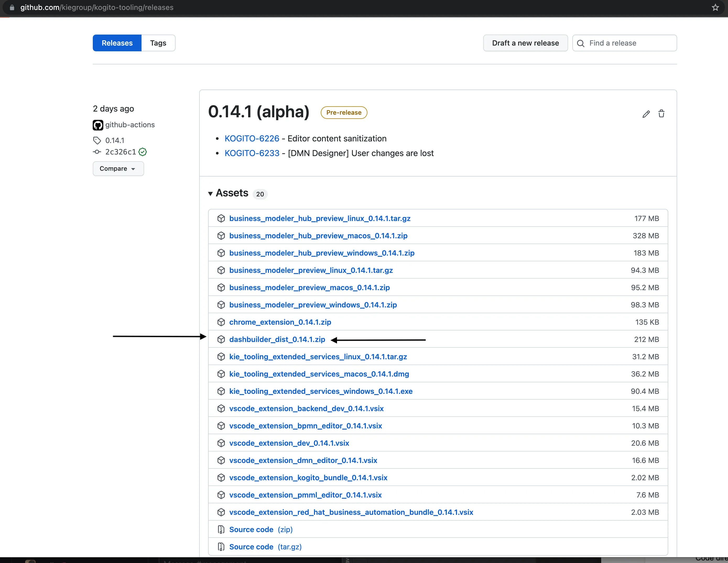Click the github-actions avatar icon

[x=98, y=125]
